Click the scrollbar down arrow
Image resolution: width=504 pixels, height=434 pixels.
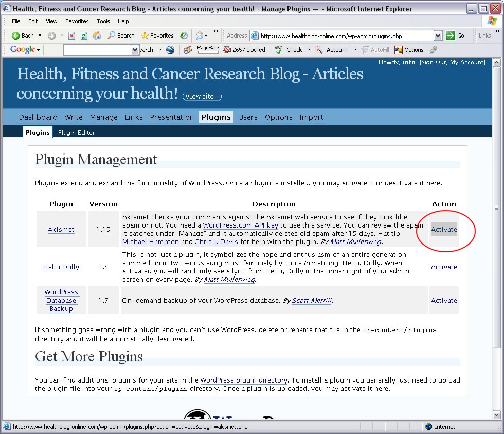point(497,415)
